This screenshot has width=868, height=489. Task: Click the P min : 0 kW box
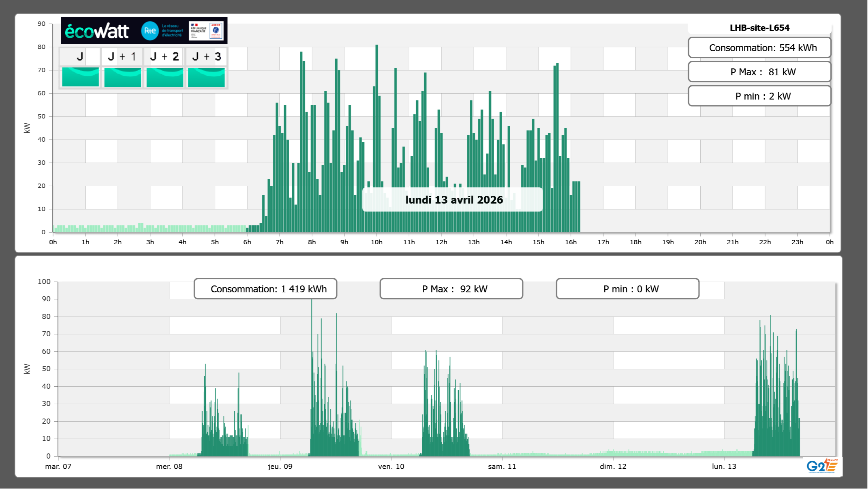[x=627, y=289]
